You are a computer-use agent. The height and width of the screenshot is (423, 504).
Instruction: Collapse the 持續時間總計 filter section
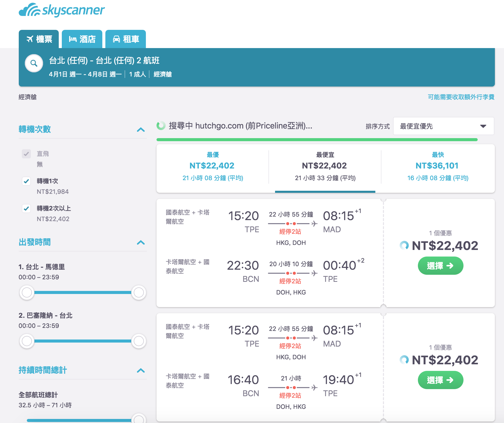coord(141,371)
